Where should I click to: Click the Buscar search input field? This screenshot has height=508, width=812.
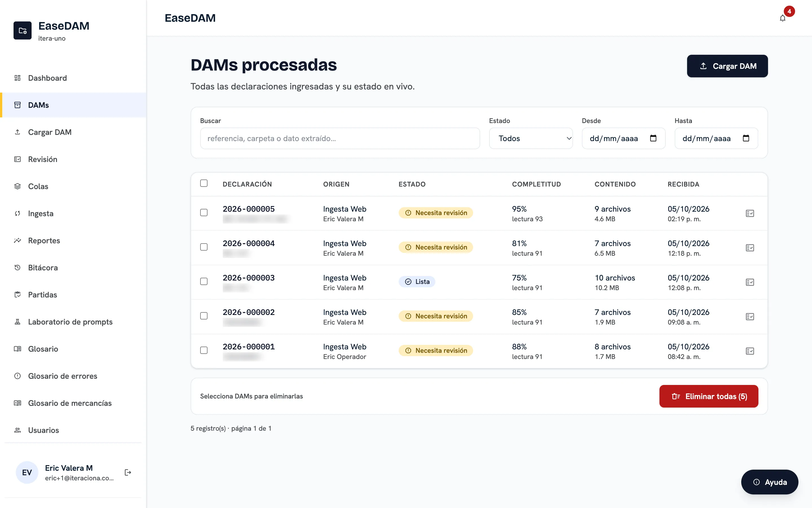coord(340,138)
